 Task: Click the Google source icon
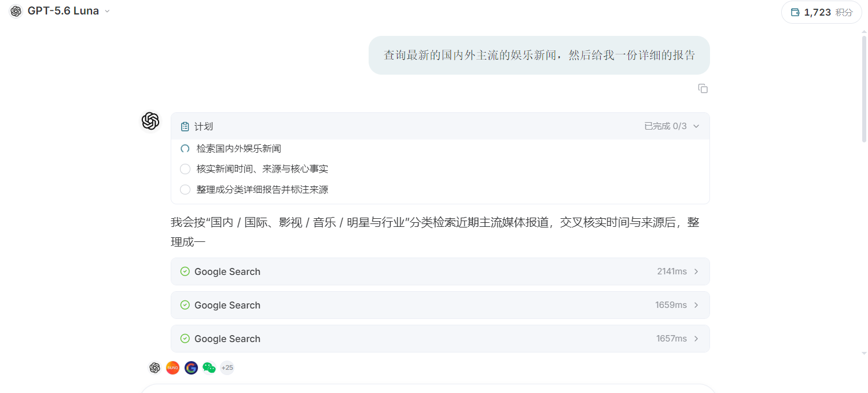[191, 368]
